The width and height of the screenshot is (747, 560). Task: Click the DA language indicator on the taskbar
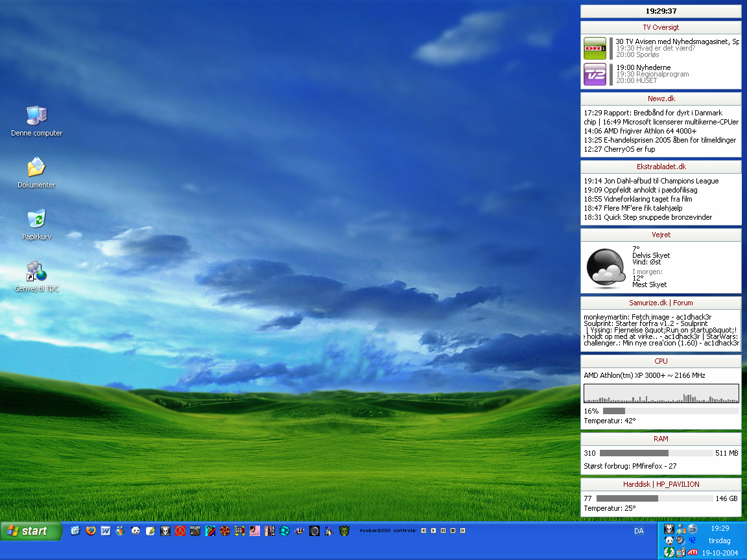[639, 531]
